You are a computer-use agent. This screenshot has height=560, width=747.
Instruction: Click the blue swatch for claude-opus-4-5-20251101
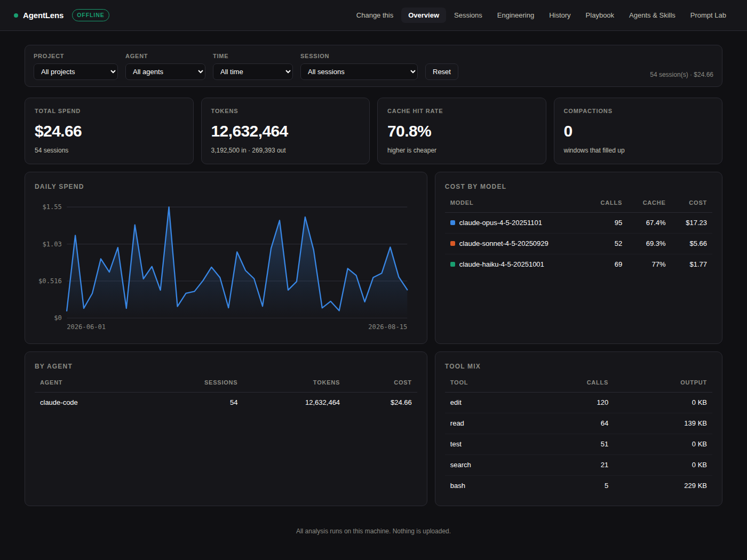point(452,223)
